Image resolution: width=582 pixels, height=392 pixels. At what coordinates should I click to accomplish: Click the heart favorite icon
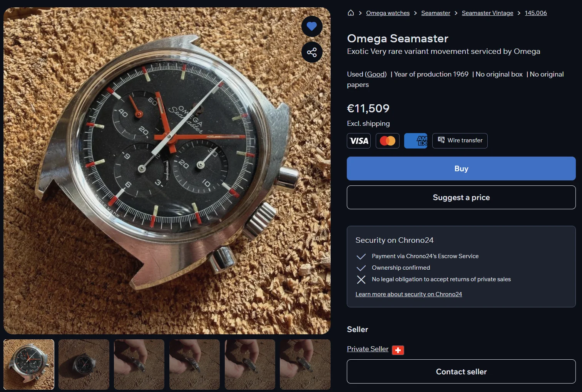pos(312,26)
